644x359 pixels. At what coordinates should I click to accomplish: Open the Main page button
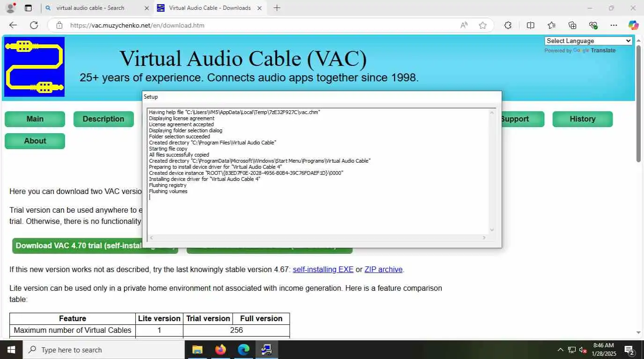(x=35, y=119)
